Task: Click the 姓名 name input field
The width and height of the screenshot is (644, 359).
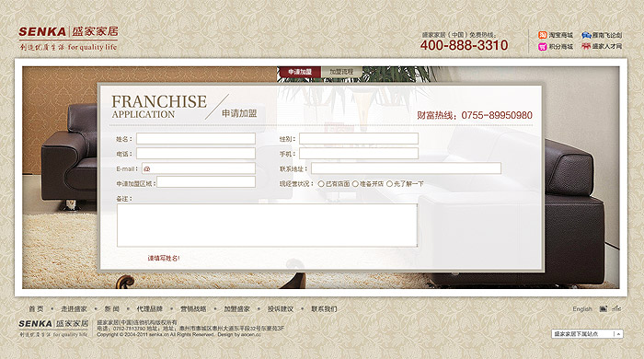Action: pos(196,139)
